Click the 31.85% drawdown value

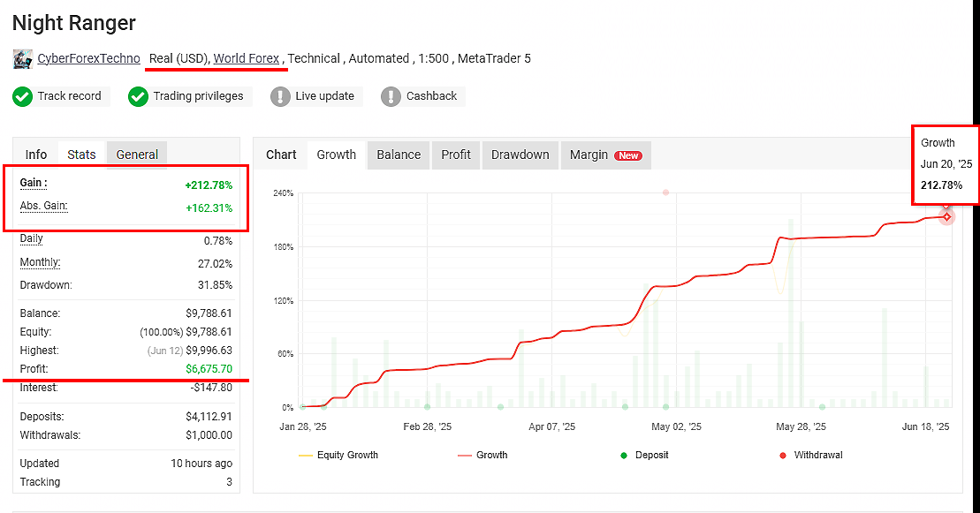[215, 285]
